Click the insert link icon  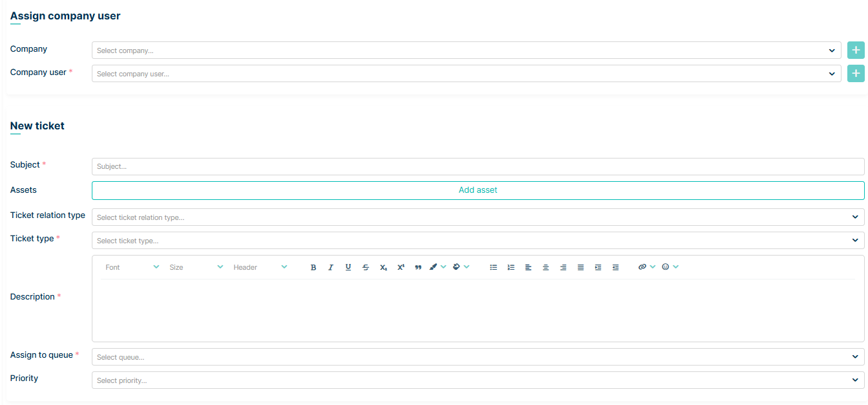point(642,267)
